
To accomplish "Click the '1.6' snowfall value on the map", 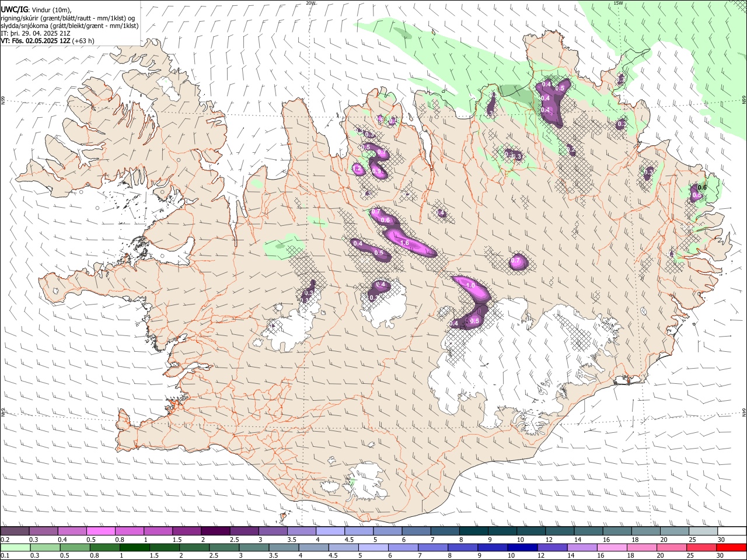I will point(404,243).
